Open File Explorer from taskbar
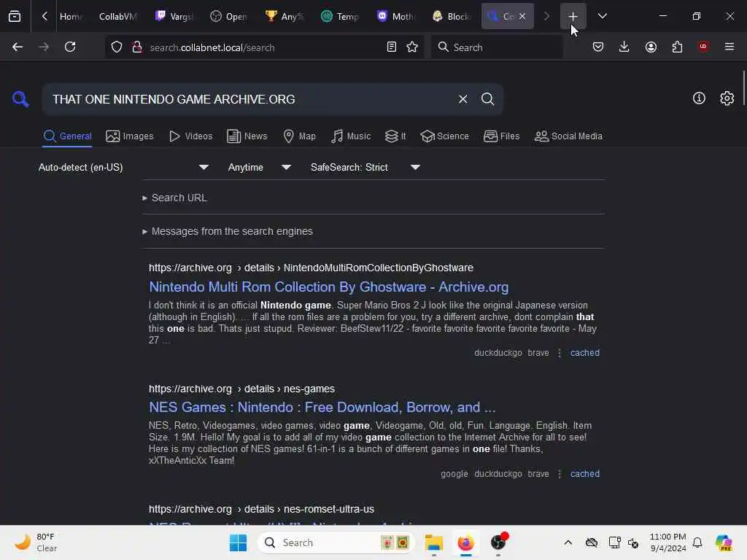The width and height of the screenshot is (747, 560). tap(433, 542)
